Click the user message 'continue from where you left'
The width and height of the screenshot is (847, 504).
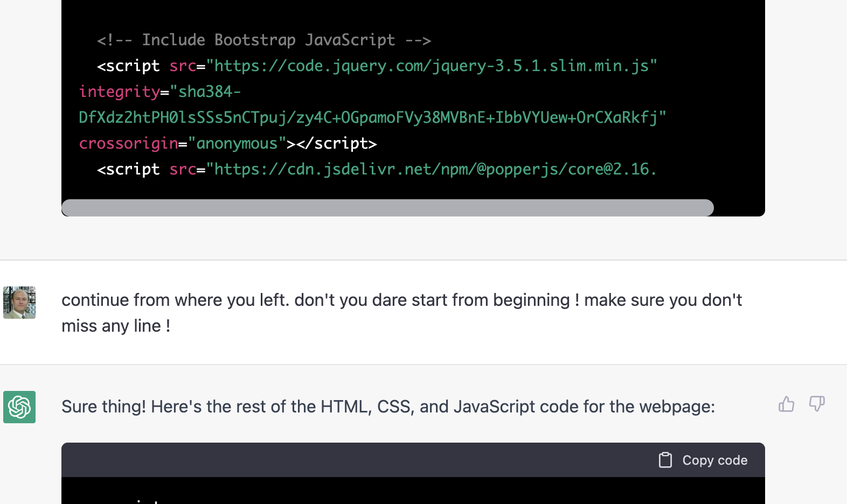[x=402, y=313]
